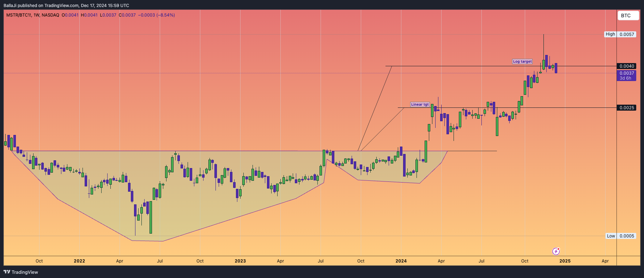Click the open value O0.0041 in legend
Viewport: 644px width, 278px height.
(70, 15)
